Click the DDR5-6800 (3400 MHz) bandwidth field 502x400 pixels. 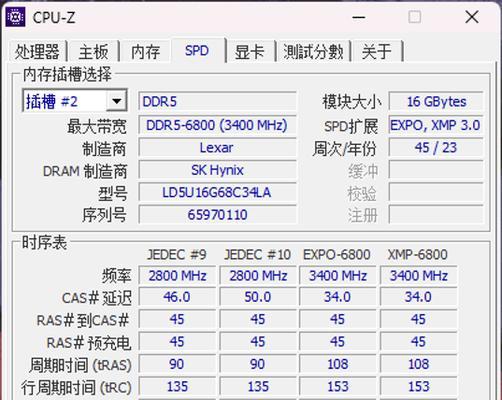pos(217,126)
